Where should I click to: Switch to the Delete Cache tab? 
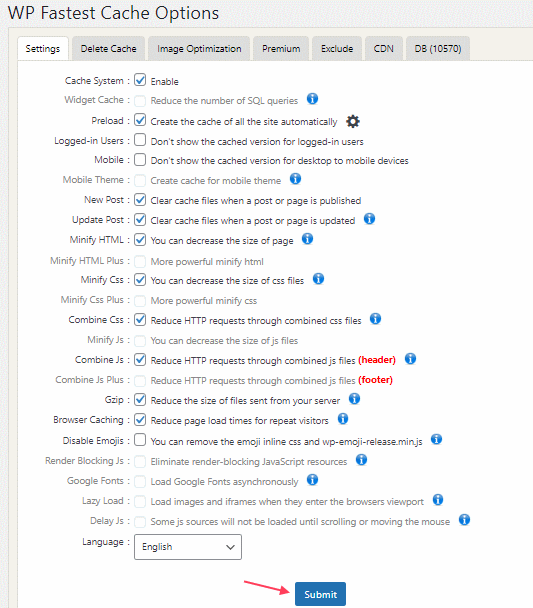(x=109, y=48)
